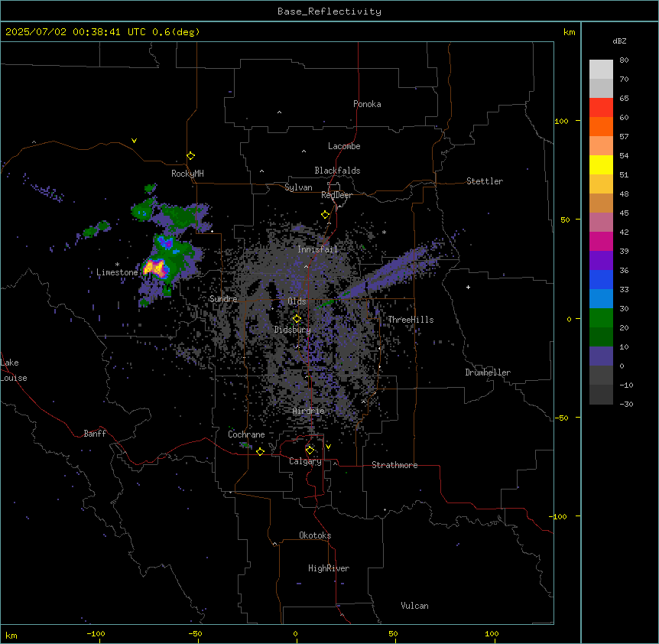659x644 pixels.
Task: Click the RockyMH label
Action: tap(187, 174)
